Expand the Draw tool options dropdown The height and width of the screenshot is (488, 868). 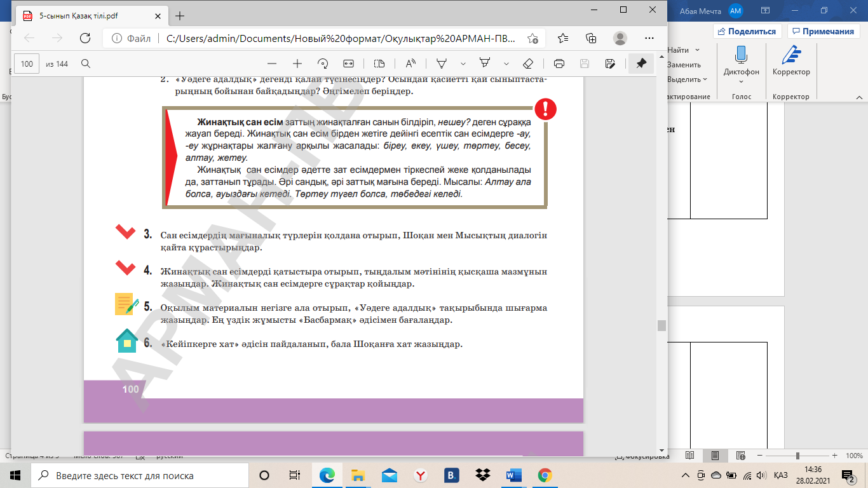click(x=463, y=64)
